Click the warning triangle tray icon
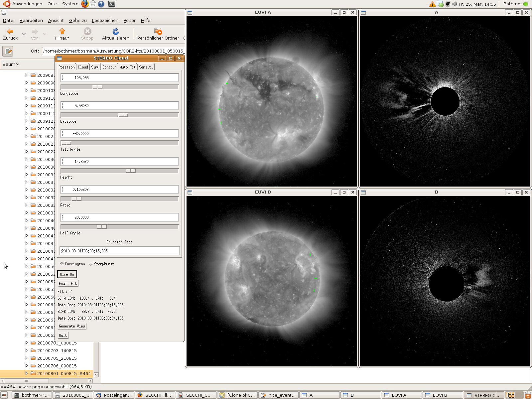The image size is (532, 399). click(432, 4)
